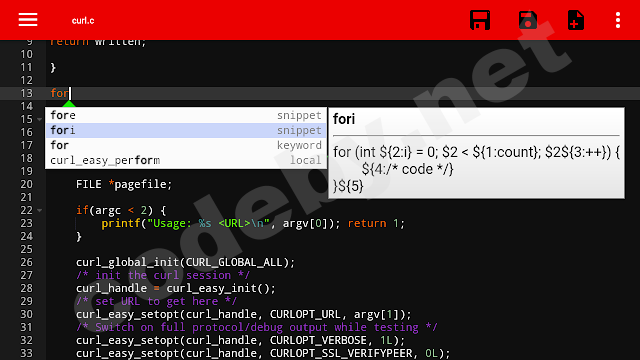Collapse the code fold arrow at line 22
This screenshot has height=360, width=640.
click(x=40, y=210)
